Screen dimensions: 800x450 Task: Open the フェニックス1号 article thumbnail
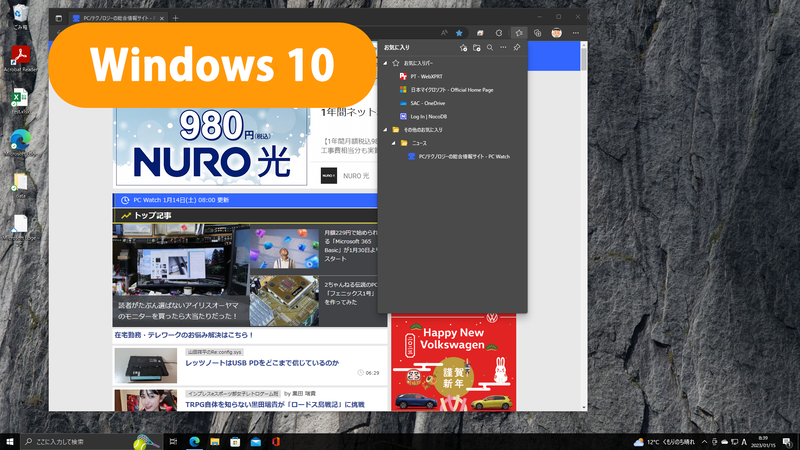tap(285, 301)
